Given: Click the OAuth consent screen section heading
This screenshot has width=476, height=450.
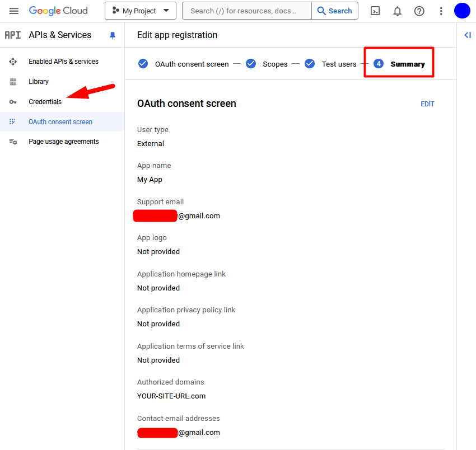Looking at the screenshot, I should pos(186,104).
